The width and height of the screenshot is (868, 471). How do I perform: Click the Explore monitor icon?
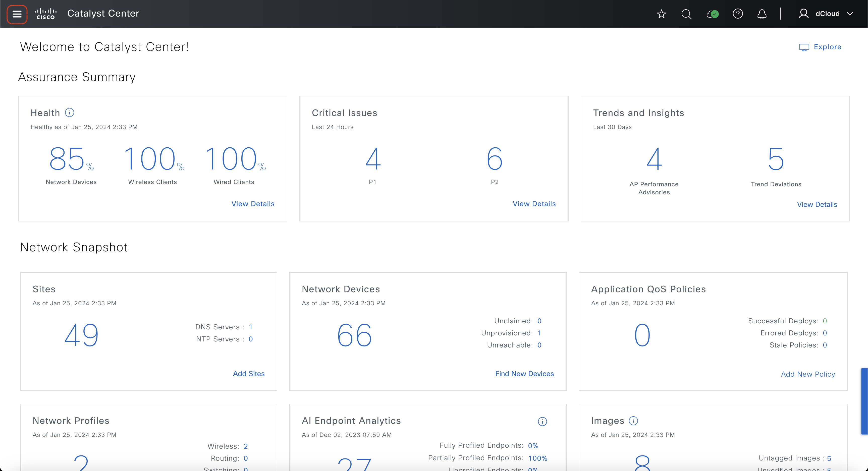point(804,47)
